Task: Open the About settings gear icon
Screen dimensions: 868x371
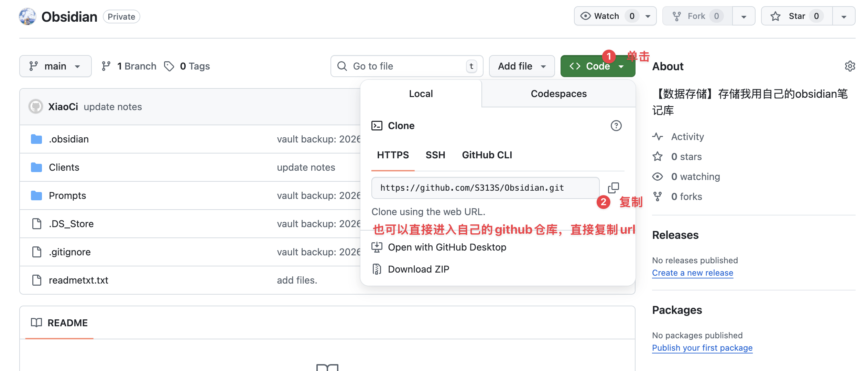Action: (x=850, y=66)
